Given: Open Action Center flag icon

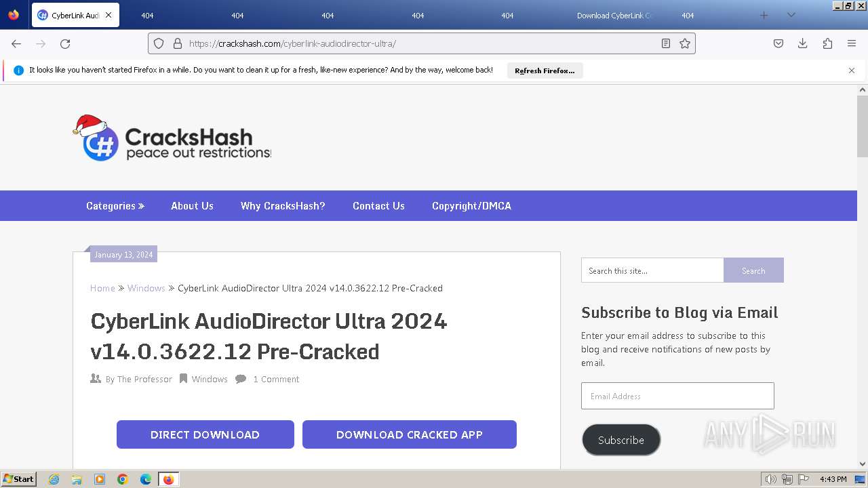Looking at the screenshot, I should [x=803, y=479].
